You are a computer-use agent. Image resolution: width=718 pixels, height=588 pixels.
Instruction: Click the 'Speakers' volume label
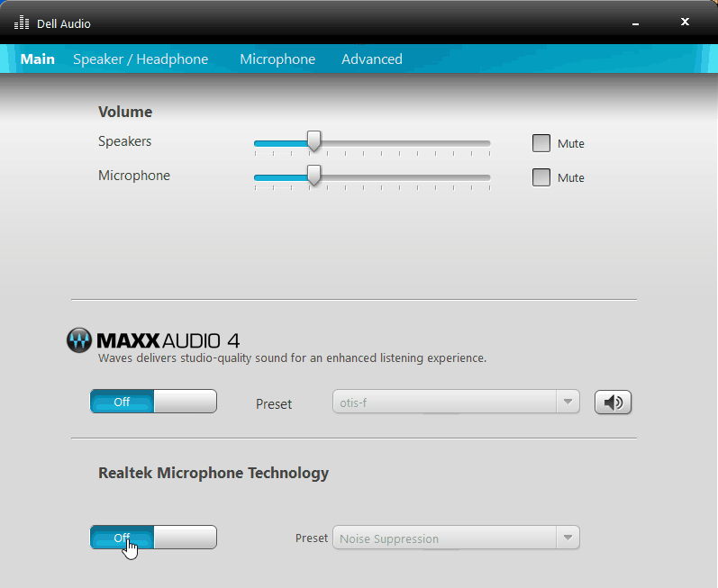tap(124, 141)
